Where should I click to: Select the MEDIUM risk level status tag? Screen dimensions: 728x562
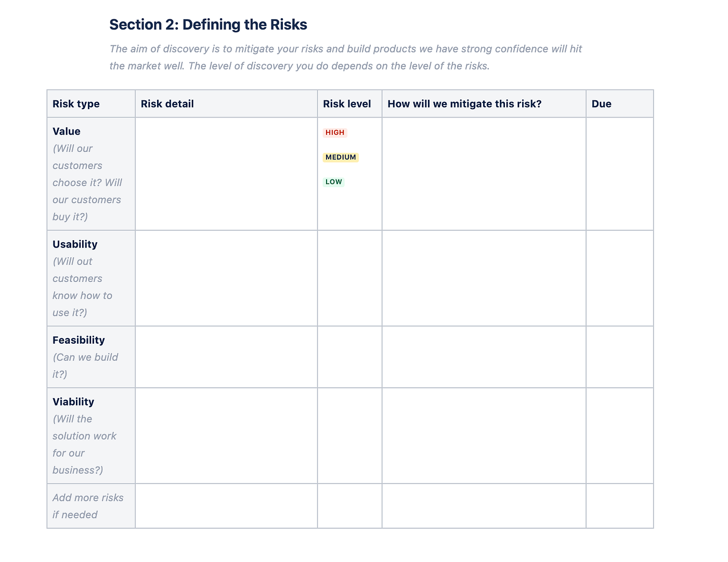pyautogui.click(x=341, y=157)
